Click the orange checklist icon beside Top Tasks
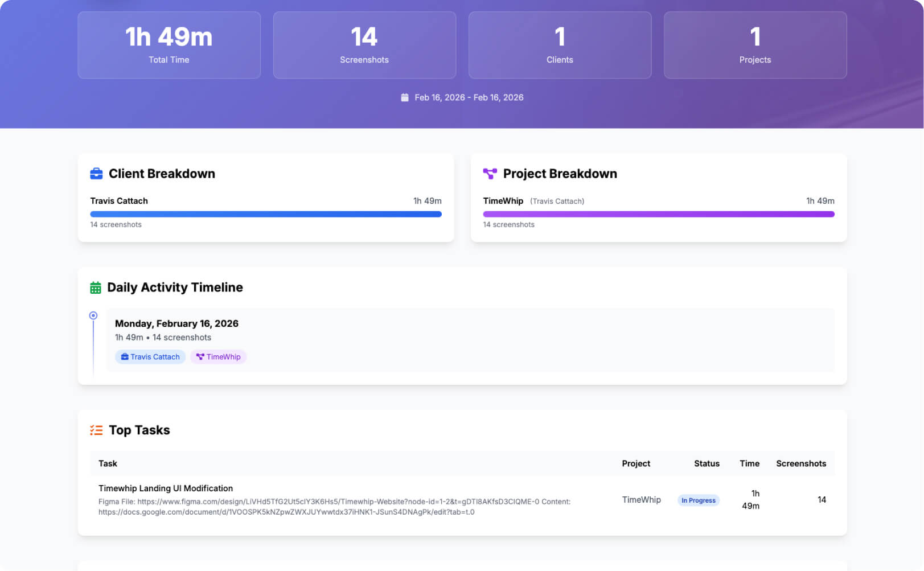This screenshot has height=571, width=924. 96,430
